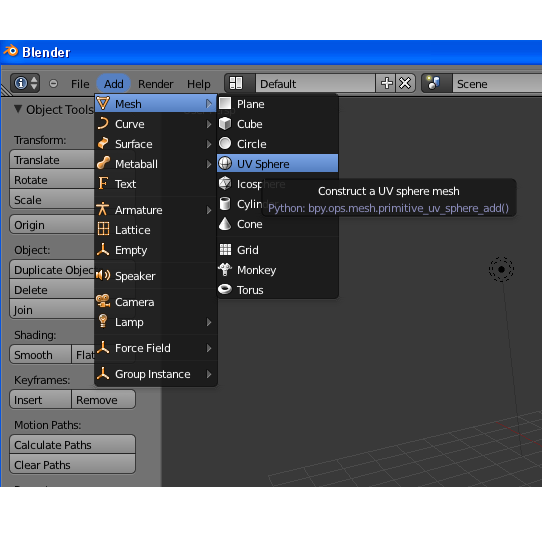Remove a keyframe
542x548 pixels.
(x=103, y=400)
